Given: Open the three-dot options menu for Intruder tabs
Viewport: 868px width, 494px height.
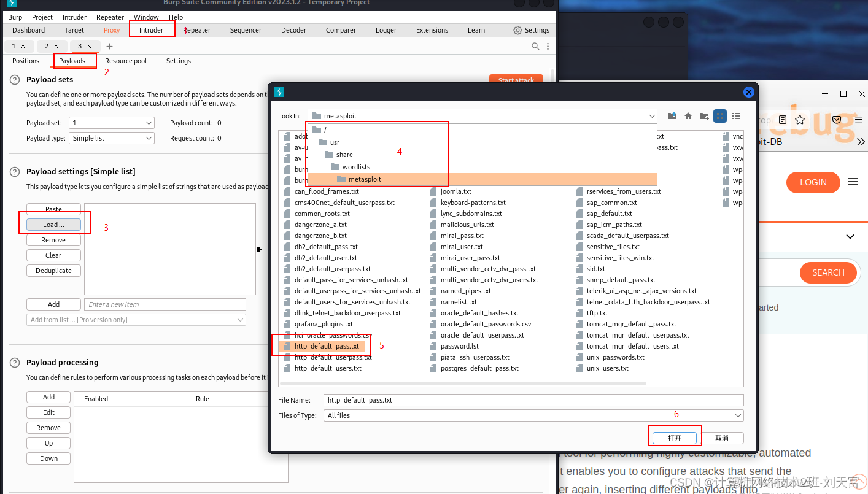Looking at the screenshot, I should 548,46.
